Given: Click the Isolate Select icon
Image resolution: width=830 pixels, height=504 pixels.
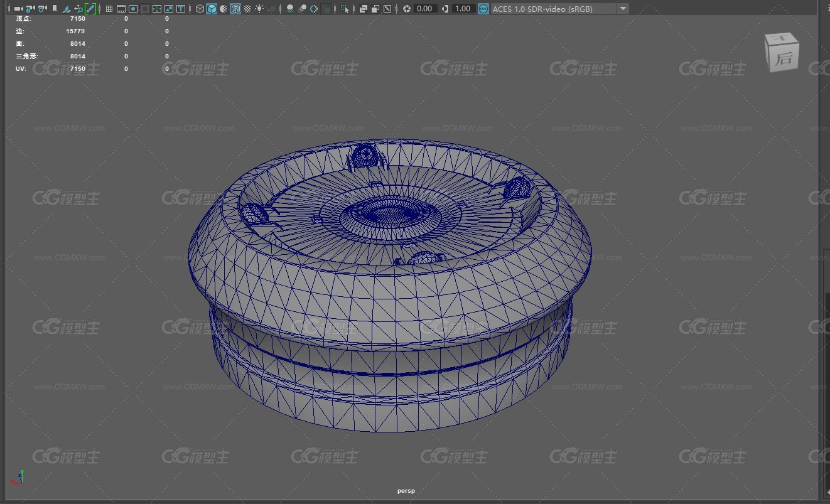Looking at the screenshot, I should (345, 9).
